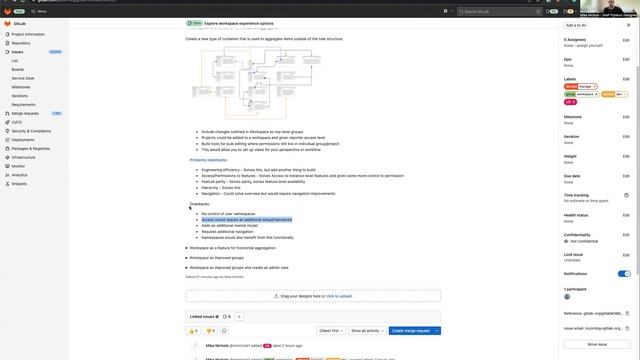The height and width of the screenshot is (360, 640).
Task: Open the Problems statements link
Action: 208,160
